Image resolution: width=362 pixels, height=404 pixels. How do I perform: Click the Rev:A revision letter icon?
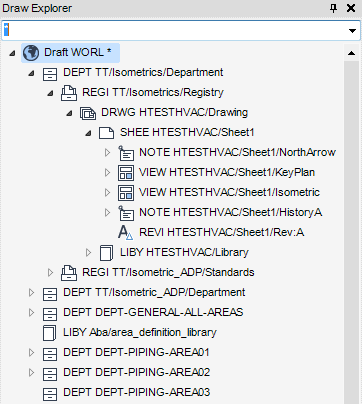126,232
